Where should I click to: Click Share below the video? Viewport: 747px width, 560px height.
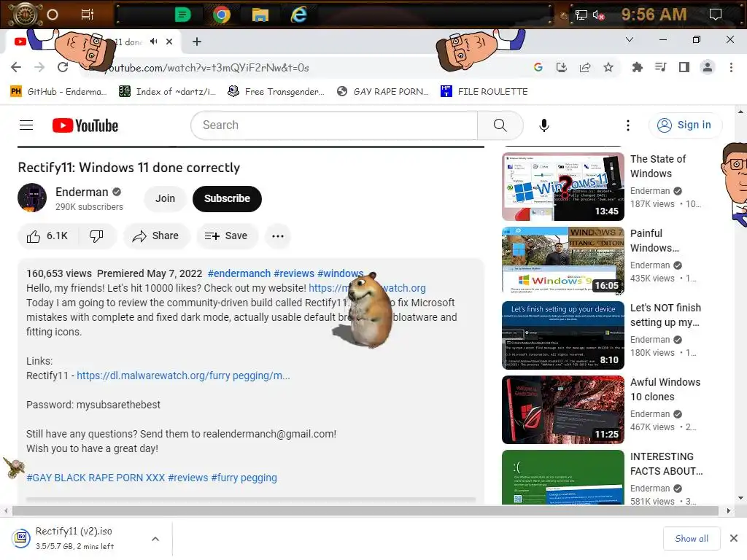pos(156,236)
